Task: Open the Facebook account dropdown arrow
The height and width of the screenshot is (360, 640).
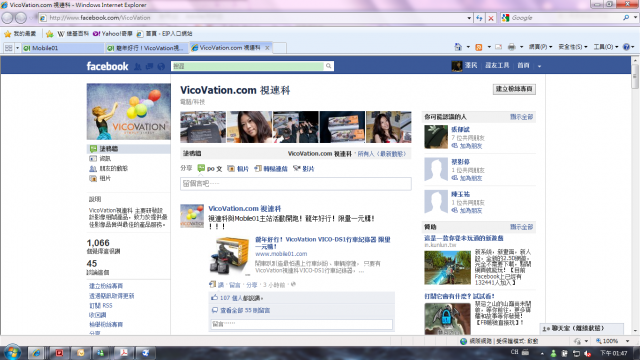Action: [x=539, y=66]
